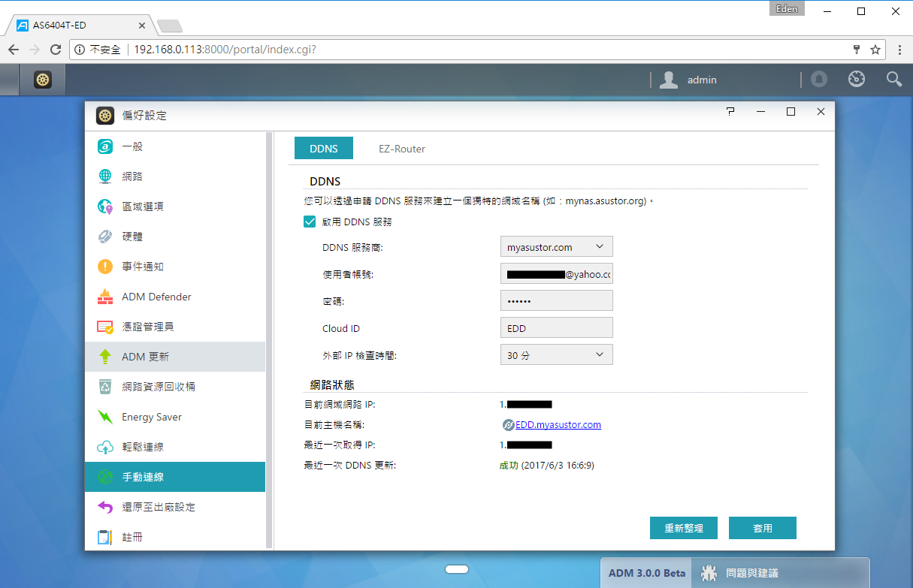Open a new browser tab
Image resolution: width=913 pixels, height=588 pixels.
click(170, 26)
